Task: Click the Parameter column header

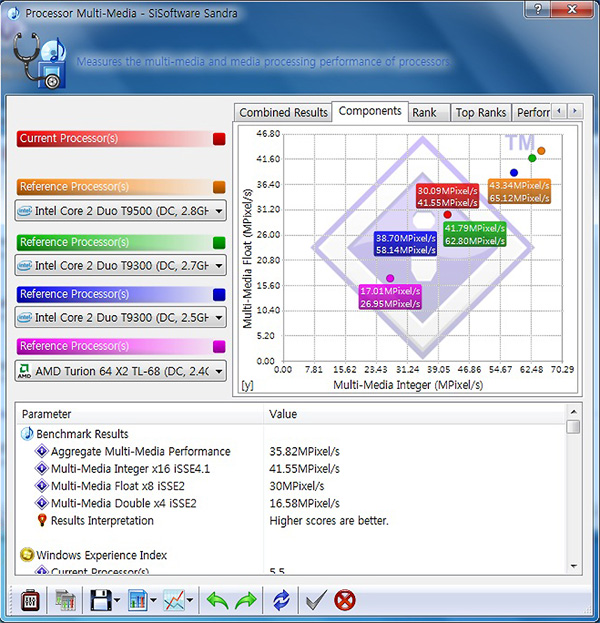Action: (x=140, y=414)
